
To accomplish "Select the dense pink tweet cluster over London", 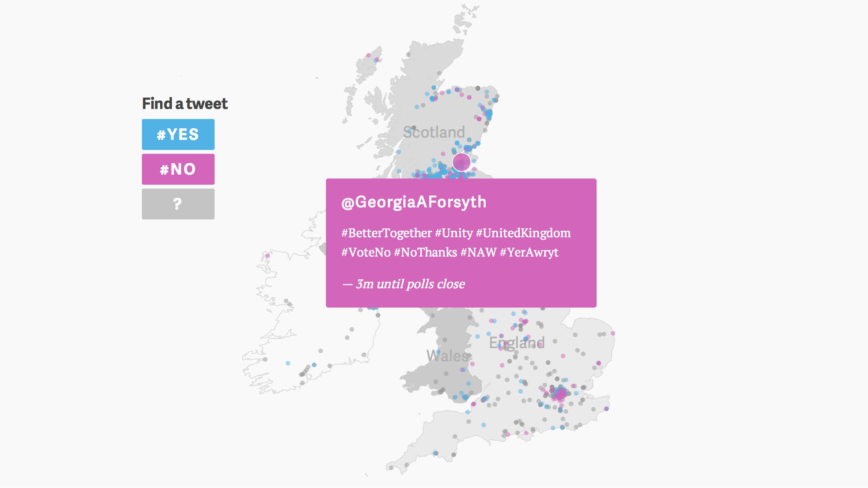I will click(560, 394).
